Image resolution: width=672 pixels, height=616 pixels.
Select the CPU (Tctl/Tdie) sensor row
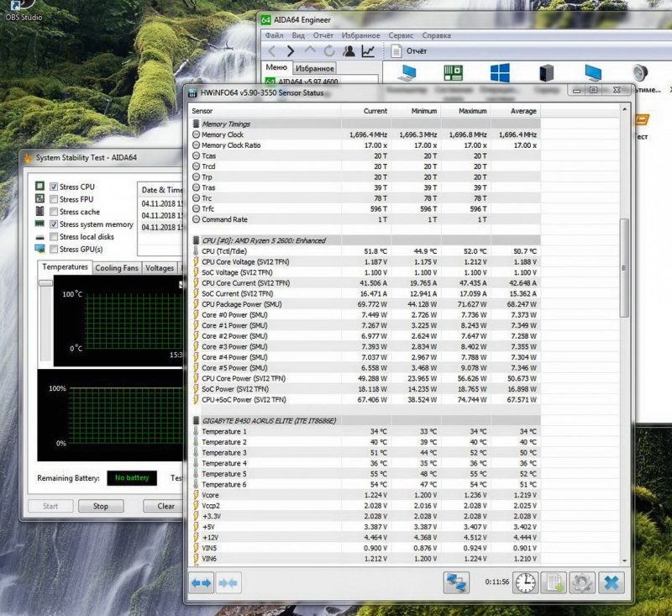pyautogui.click(x=365, y=251)
